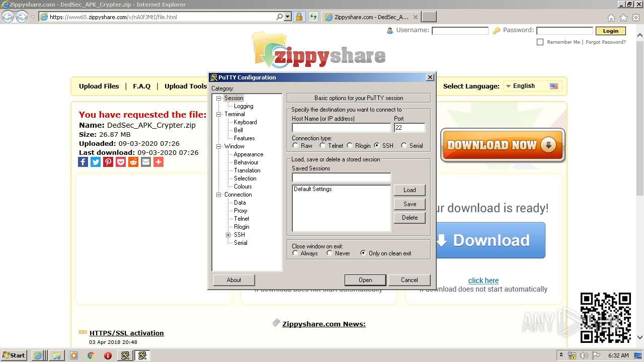Select Raw connection type
The width and height of the screenshot is (644, 362).
point(295,145)
